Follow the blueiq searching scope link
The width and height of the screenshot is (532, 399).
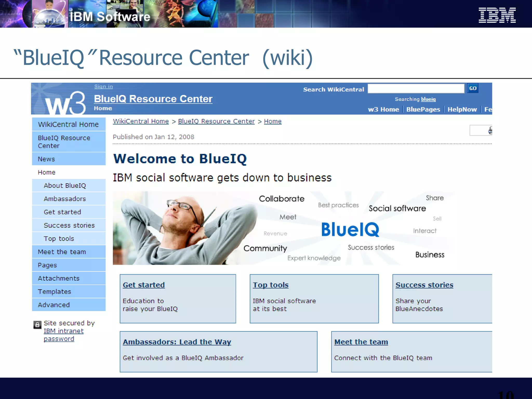tap(428, 99)
